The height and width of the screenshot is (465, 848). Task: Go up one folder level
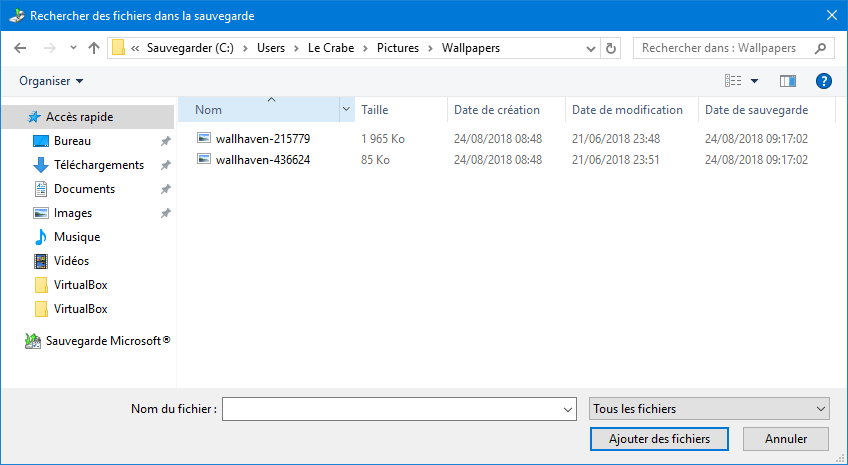(94, 48)
